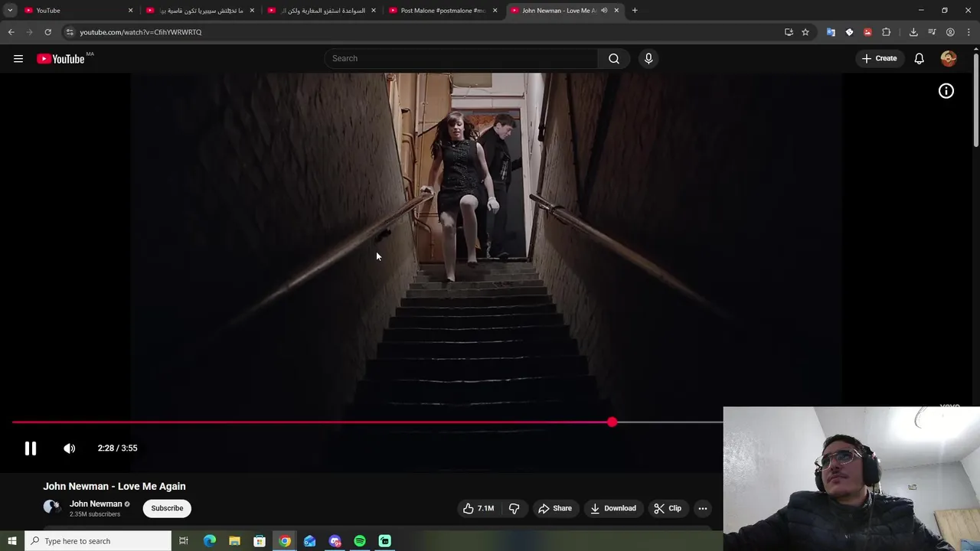The image size is (980, 551).
Task: Open the YouTube hamburger guide menu
Action: point(18,58)
